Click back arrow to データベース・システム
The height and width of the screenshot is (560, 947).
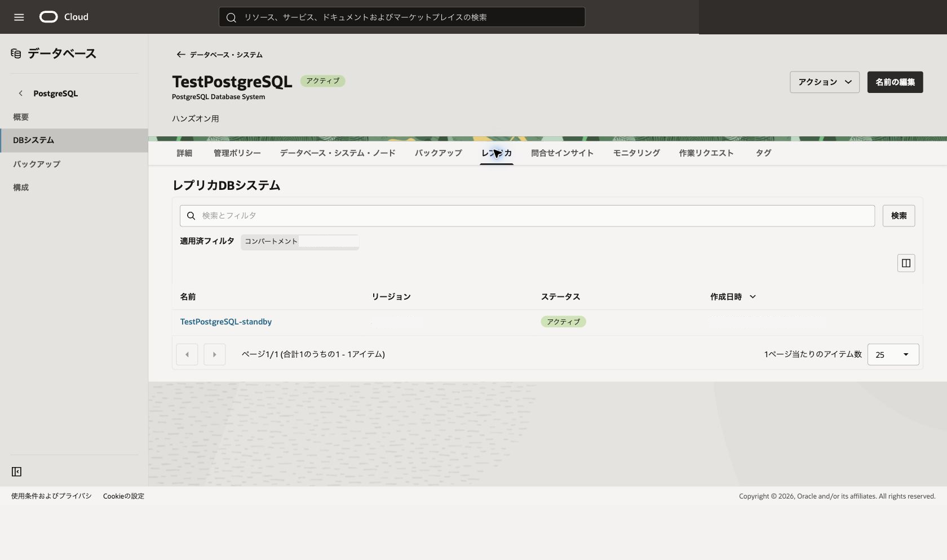(x=180, y=55)
